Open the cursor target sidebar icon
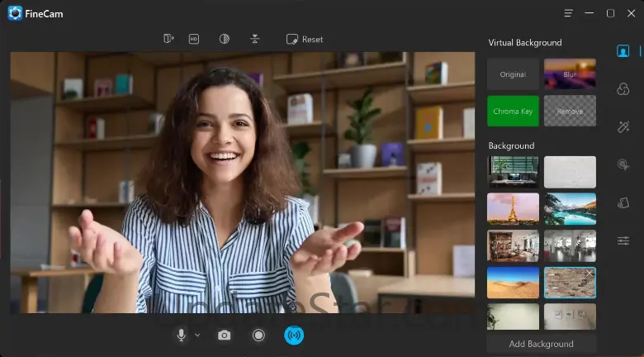 pos(623,164)
